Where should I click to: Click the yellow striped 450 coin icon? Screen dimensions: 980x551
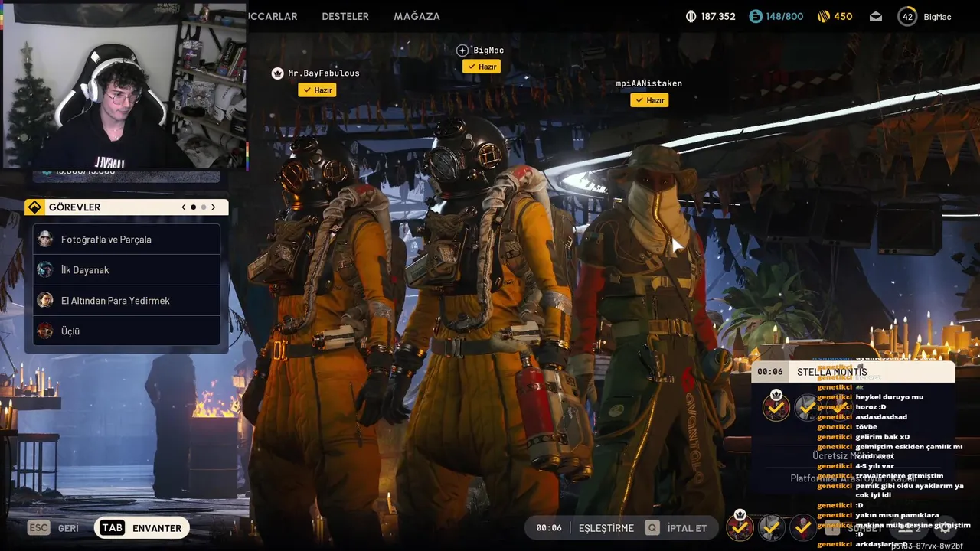[824, 16]
